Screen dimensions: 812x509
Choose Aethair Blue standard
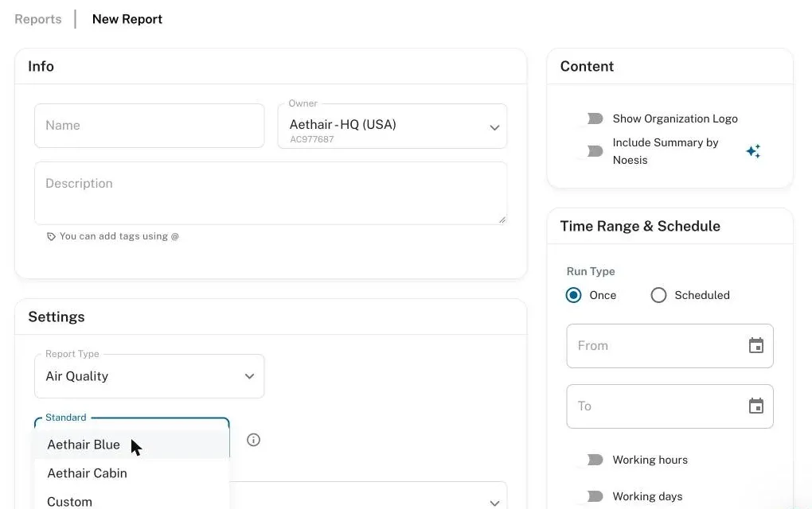(x=132, y=445)
